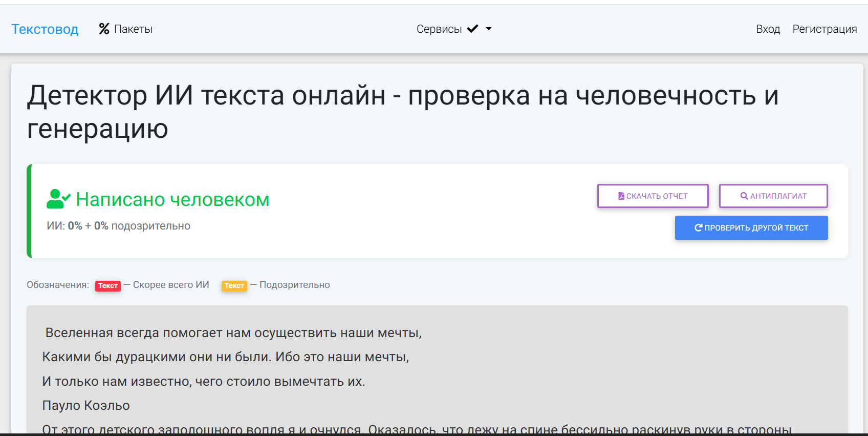Click the magnifier icon in Антиплагиат
Viewport: 868px width, 436px height.
(744, 196)
